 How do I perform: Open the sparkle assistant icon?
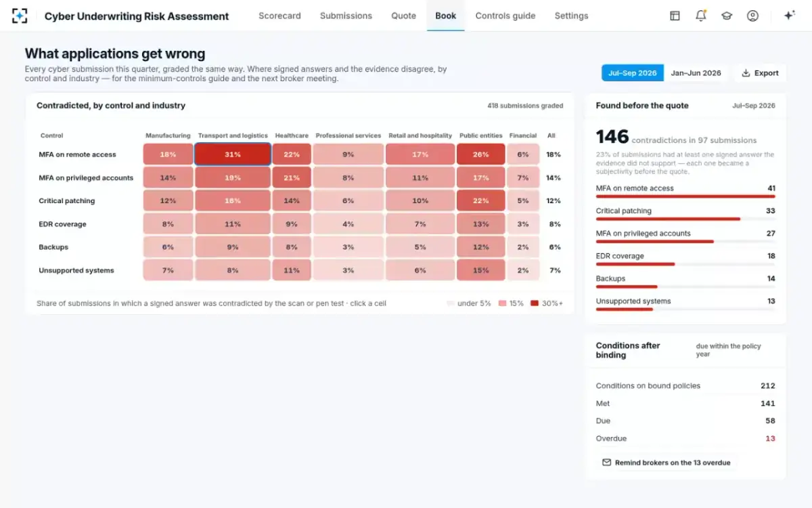coord(789,16)
